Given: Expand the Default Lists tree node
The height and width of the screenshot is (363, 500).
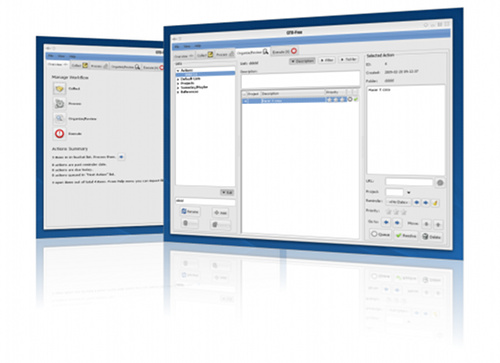Looking at the screenshot, I should point(178,79).
